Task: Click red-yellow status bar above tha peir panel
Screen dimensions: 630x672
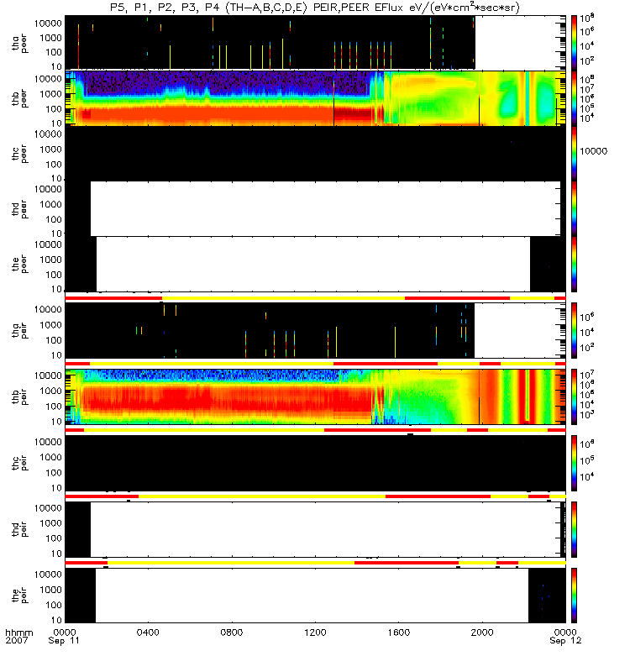Action: pyautogui.click(x=315, y=298)
